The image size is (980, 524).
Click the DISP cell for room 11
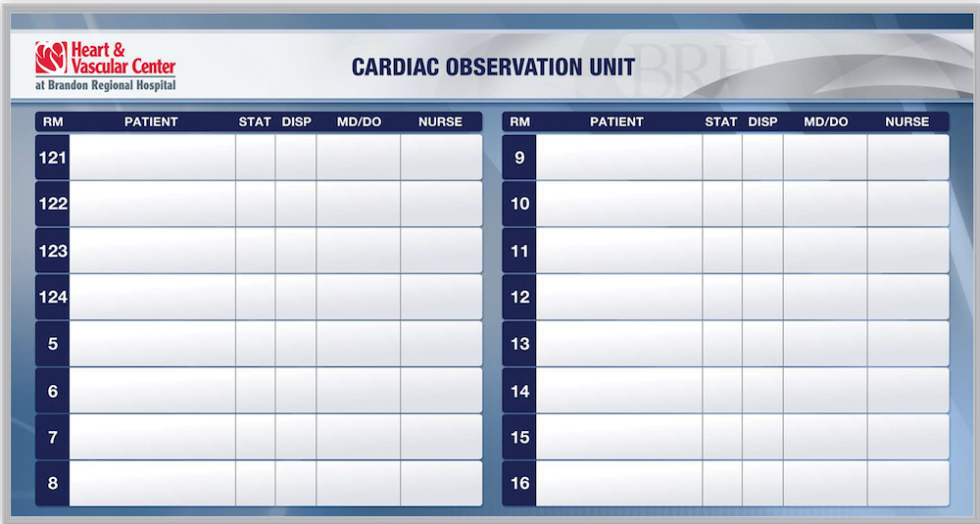tap(762, 251)
